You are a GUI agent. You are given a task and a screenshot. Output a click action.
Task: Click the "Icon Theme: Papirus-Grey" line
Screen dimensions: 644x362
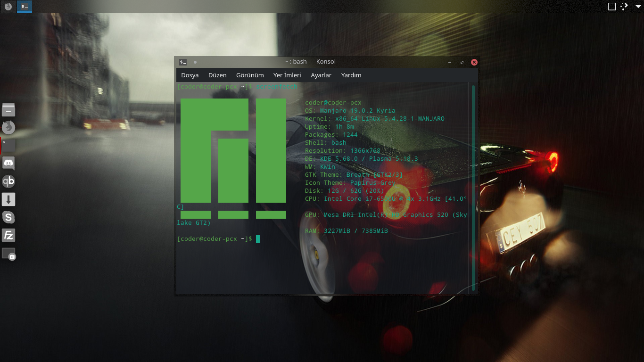(350, 183)
